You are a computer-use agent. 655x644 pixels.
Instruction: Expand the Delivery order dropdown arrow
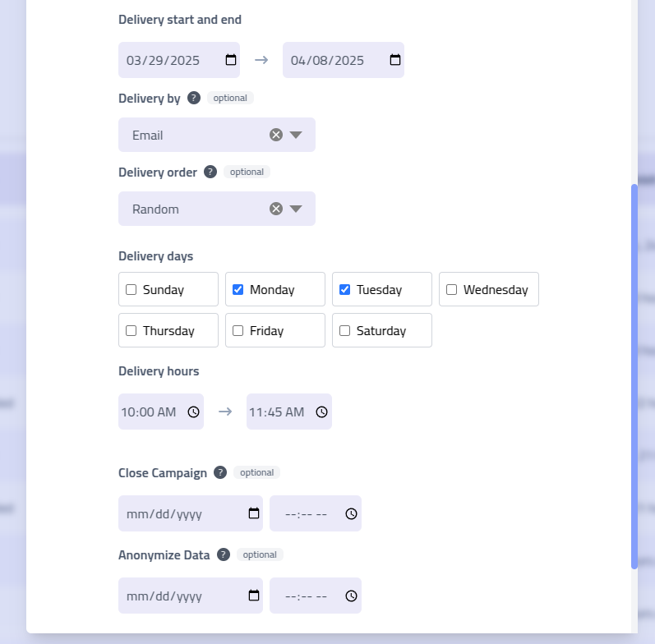click(x=296, y=209)
